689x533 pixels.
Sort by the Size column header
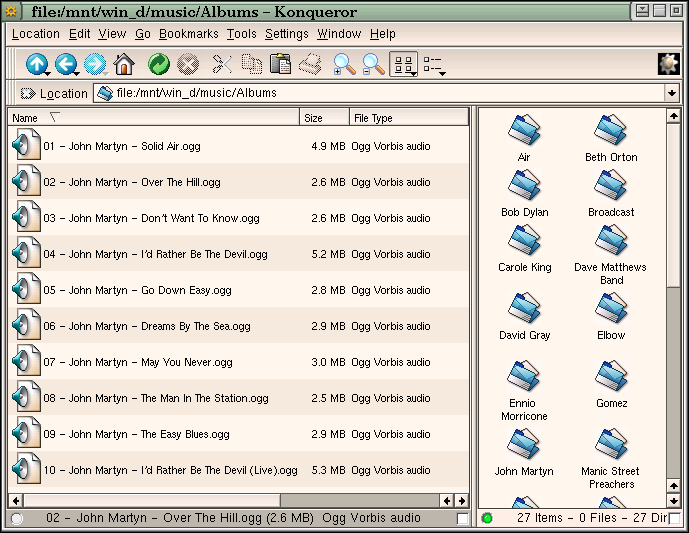tap(324, 118)
